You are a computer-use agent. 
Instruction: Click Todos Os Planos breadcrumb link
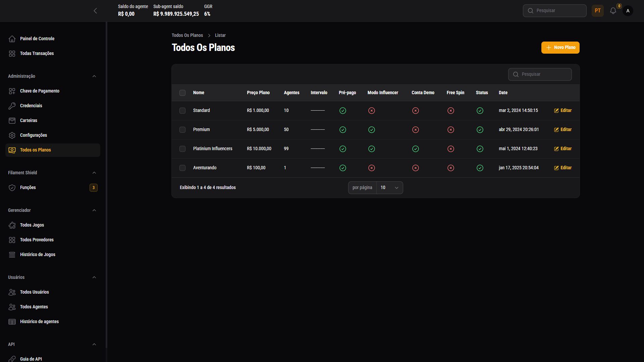click(187, 36)
